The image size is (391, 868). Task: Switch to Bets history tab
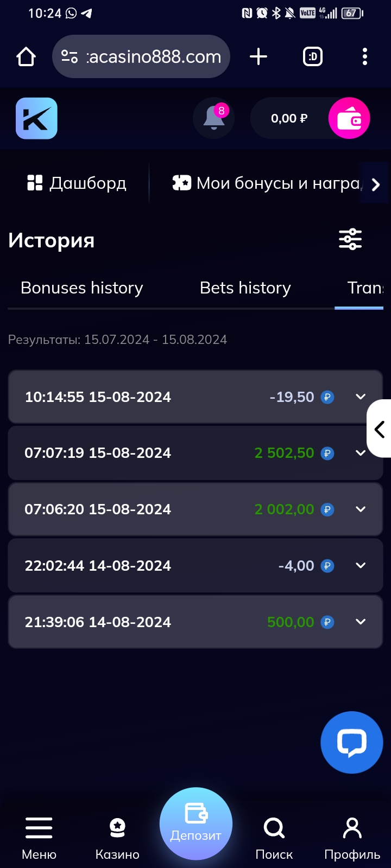click(x=245, y=288)
